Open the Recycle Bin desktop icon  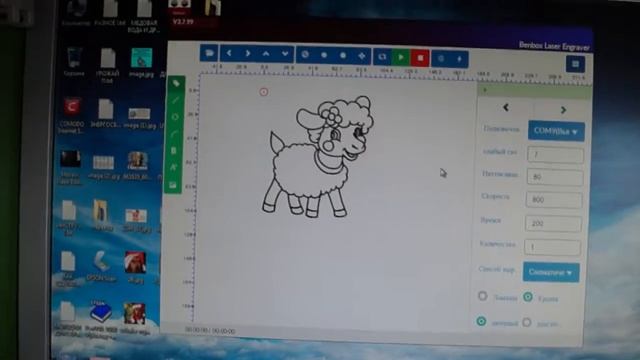74,61
